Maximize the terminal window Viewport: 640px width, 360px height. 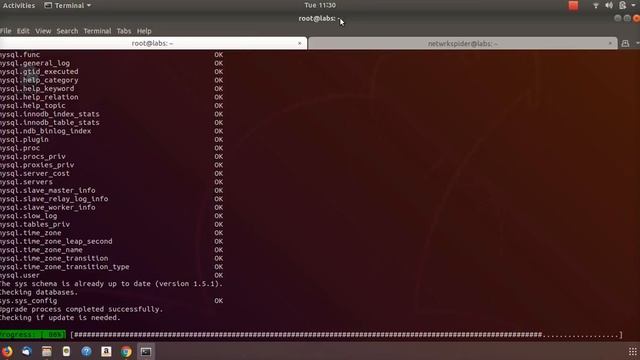tap(627, 18)
